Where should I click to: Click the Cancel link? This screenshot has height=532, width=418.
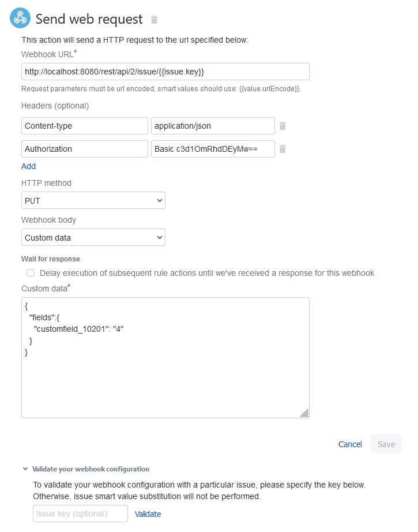pos(350,444)
